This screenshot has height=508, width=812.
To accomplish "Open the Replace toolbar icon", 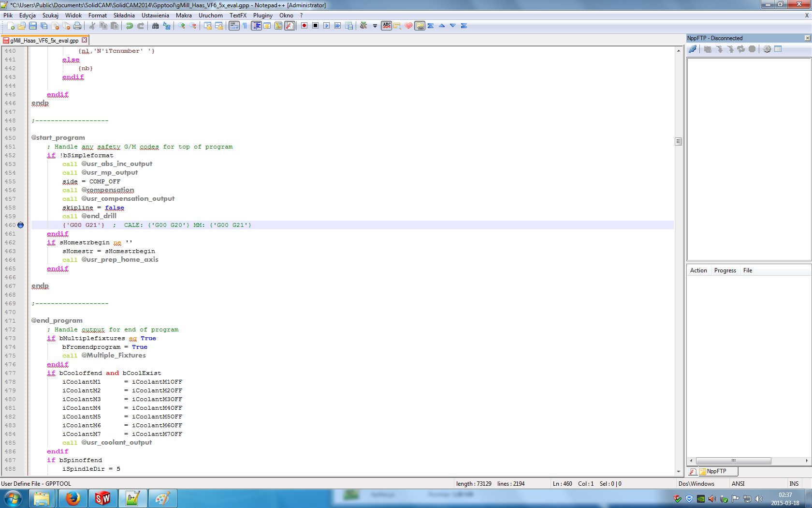I will point(167,26).
